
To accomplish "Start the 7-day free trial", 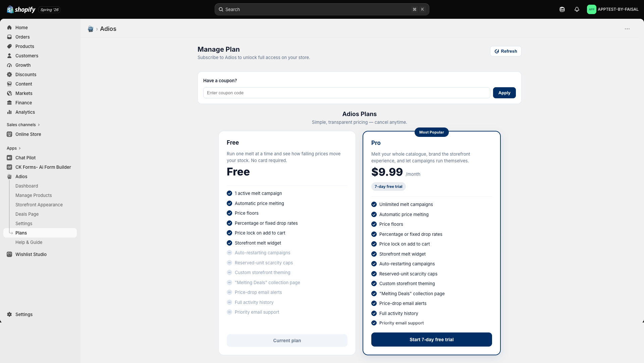I will click(432, 340).
